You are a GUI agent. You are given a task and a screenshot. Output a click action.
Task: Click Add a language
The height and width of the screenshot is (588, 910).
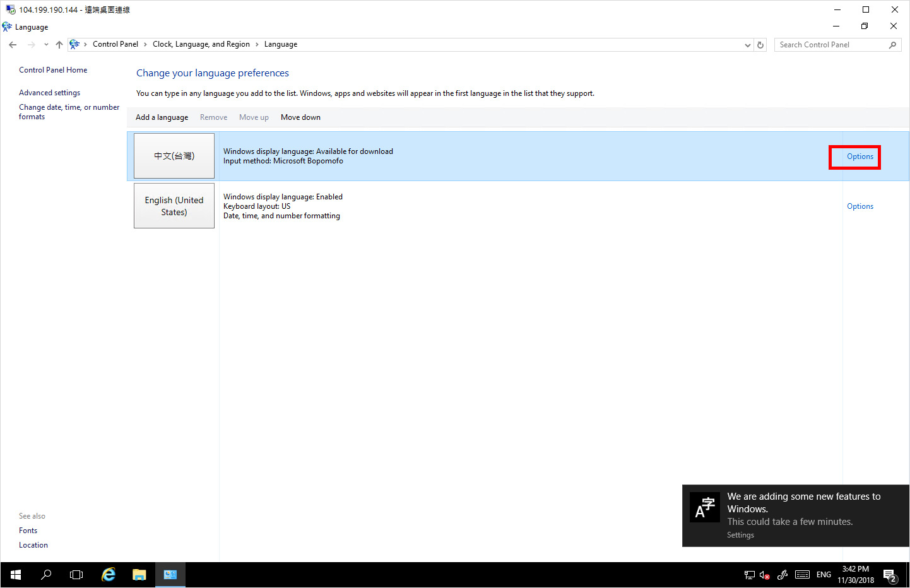click(x=162, y=117)
